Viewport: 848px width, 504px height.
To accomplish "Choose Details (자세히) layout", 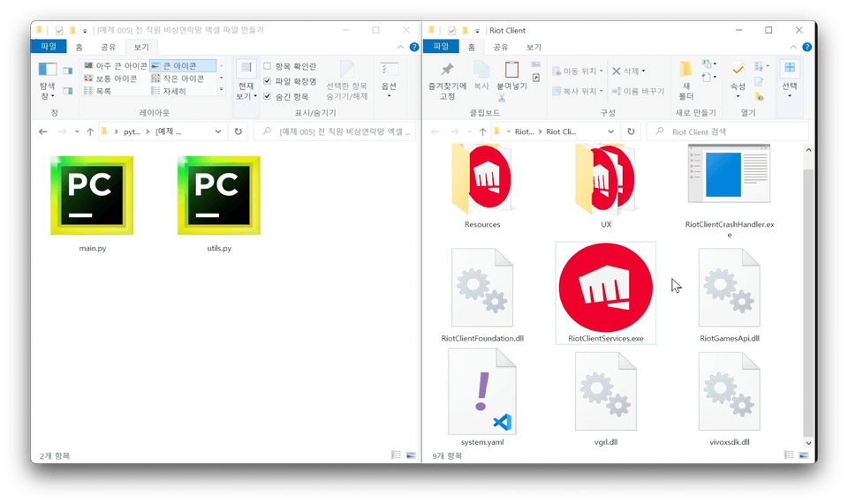I will 170,91.
